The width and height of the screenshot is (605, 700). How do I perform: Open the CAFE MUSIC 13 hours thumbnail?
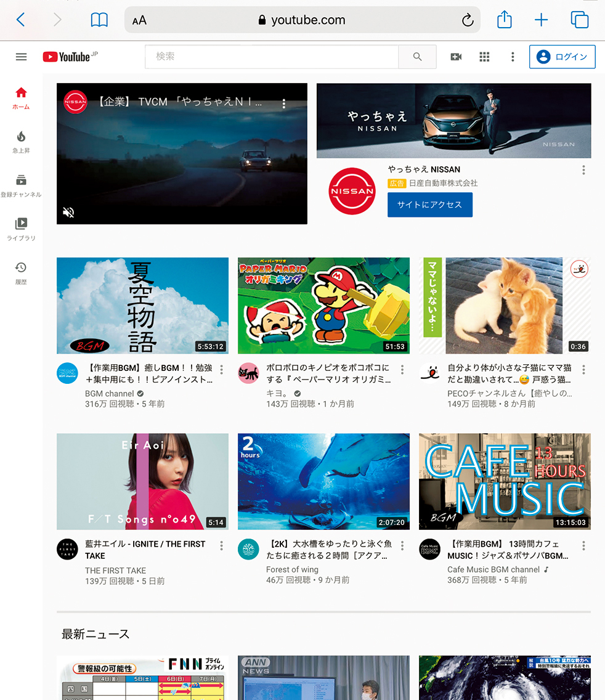[x=505, y=481]
